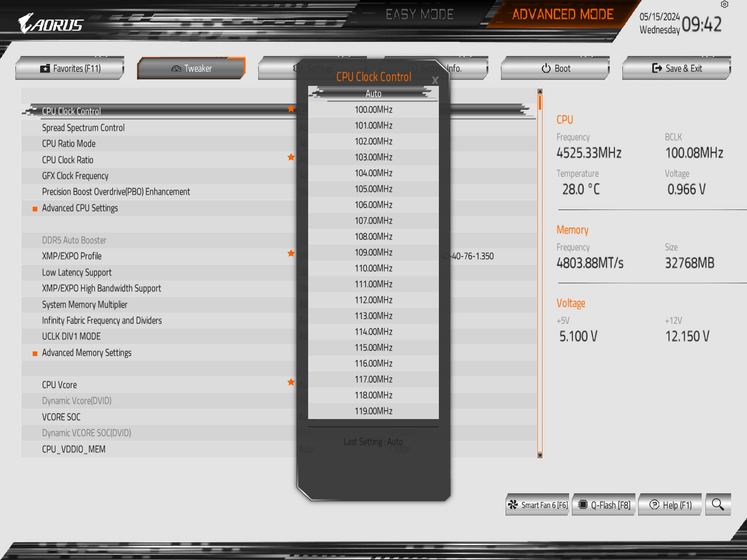
Task: Select 107.00MHz option
Action: [x=373, y=221]
